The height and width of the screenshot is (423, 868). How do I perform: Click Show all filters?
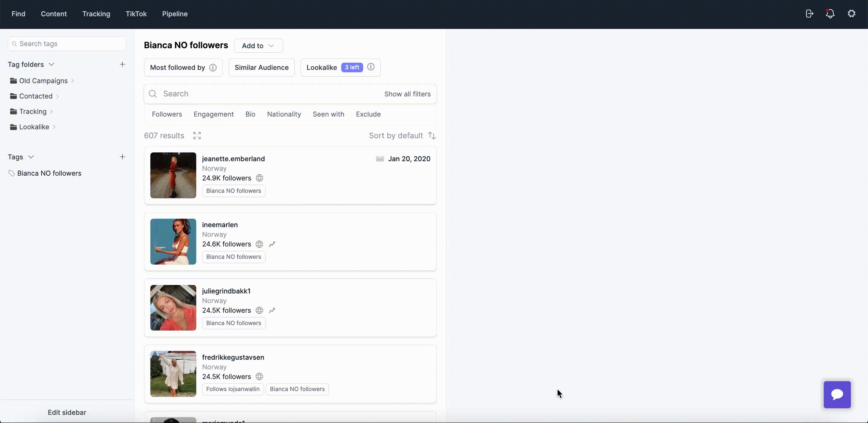point(407,94)
